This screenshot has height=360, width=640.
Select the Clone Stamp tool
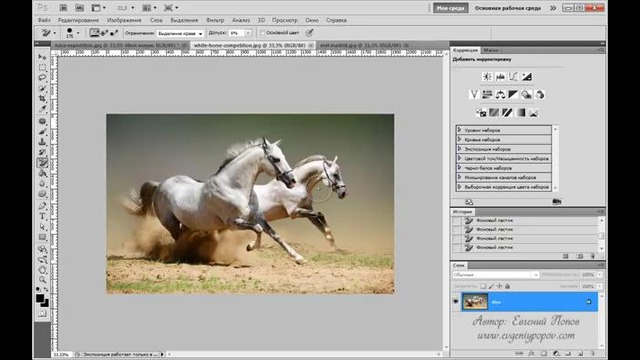42,142
